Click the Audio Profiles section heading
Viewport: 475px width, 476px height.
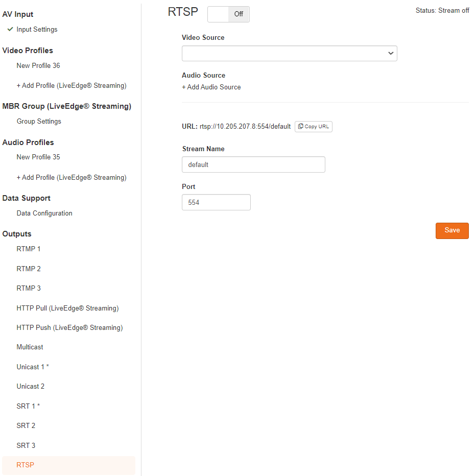coord(28,142)
